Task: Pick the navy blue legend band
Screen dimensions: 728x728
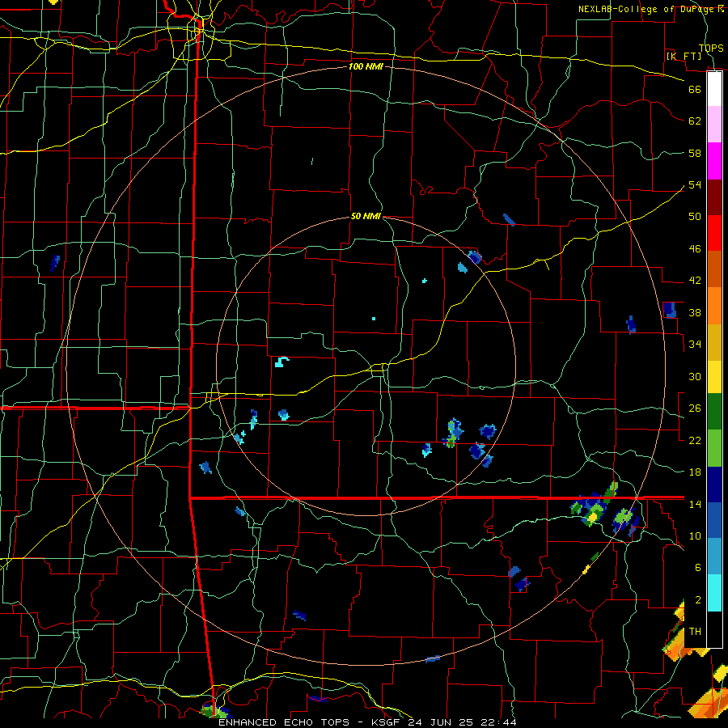Action: click(714, 485)
